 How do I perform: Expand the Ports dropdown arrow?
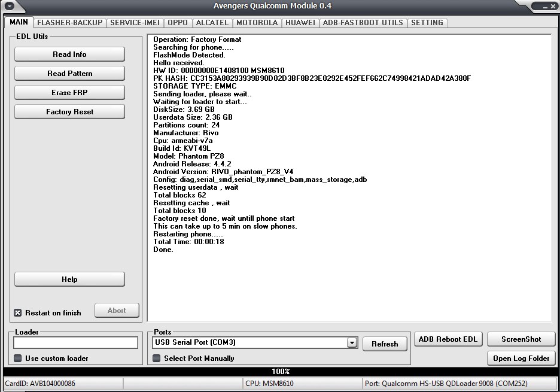pyautogui.click(x=352, y=343)
